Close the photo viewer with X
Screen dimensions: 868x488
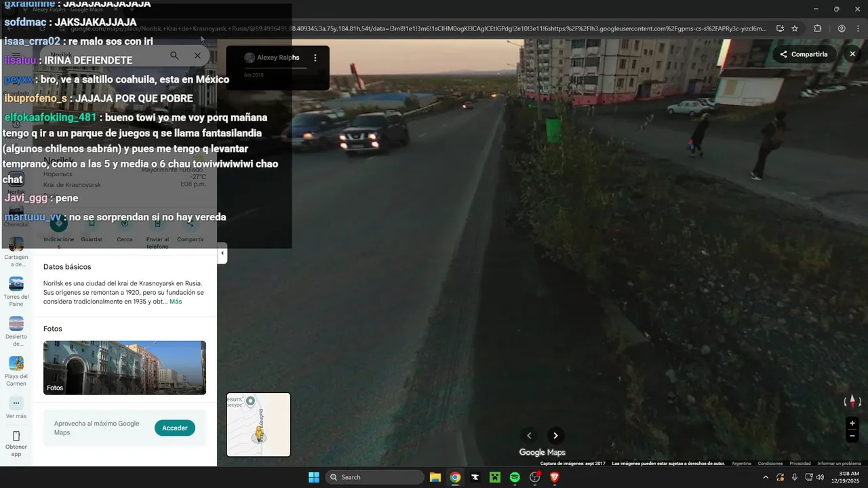pos(852,54)
